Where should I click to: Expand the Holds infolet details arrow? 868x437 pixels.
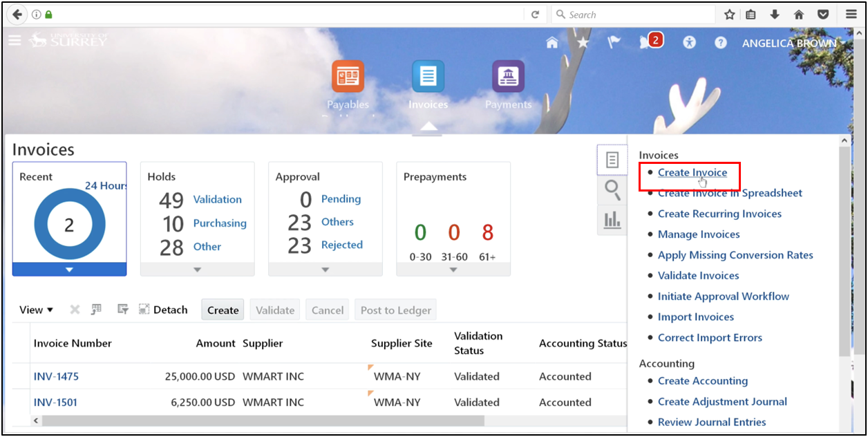197,268
